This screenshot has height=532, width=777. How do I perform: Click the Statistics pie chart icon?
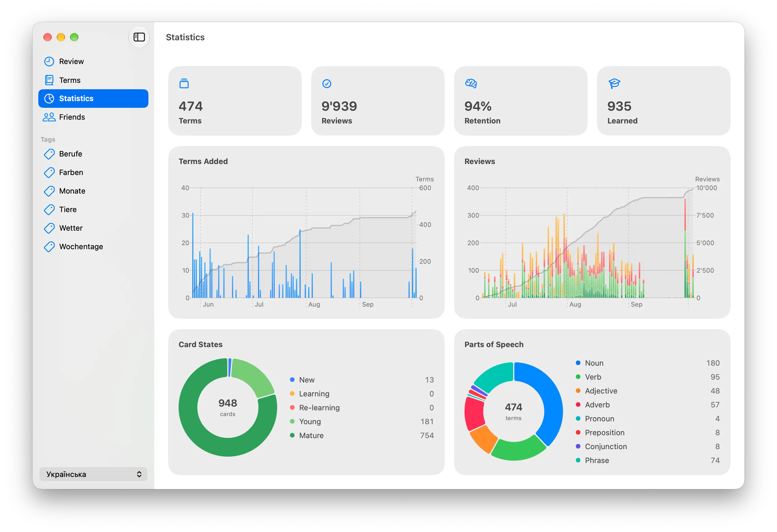click(x=49, y=99)
